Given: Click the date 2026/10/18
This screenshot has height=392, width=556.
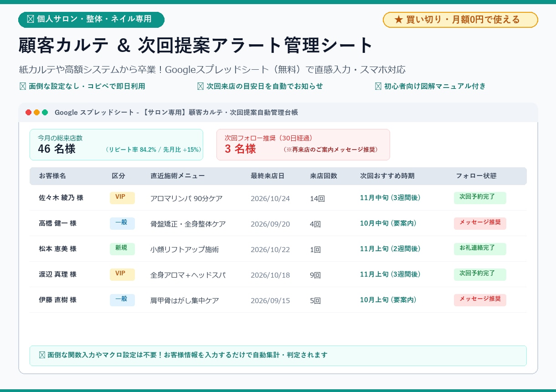Looking at the screenshot, I should (270, 275).
